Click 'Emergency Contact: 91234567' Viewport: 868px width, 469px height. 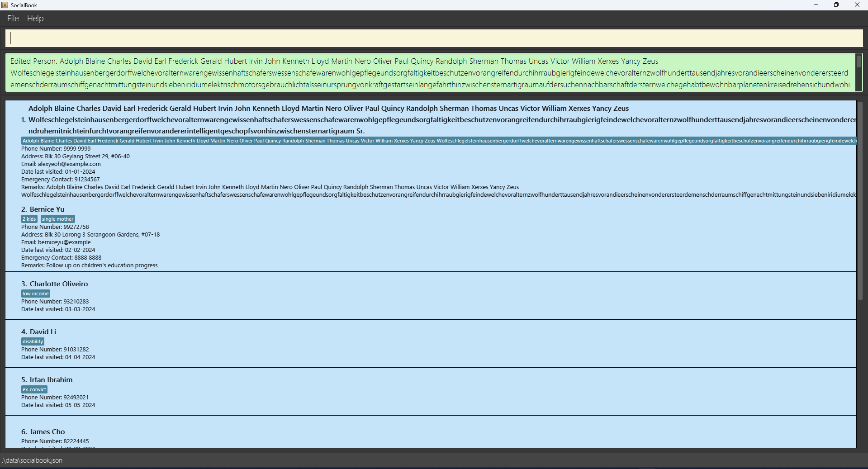tap(61, 180)
